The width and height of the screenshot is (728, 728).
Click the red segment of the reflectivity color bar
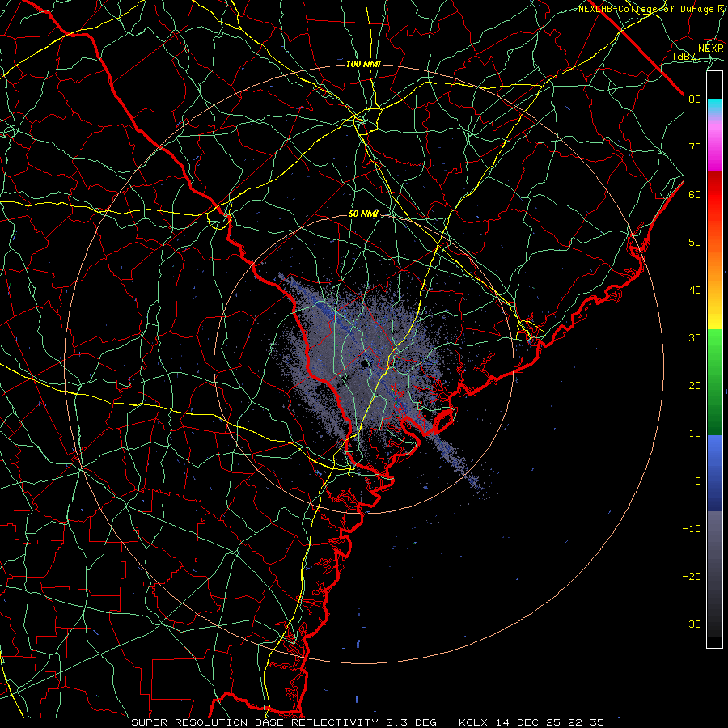coord(714,195)
